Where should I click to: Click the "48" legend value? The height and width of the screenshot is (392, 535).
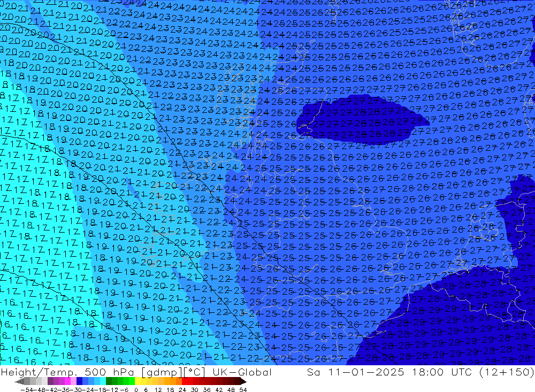(x=231, y=390)
